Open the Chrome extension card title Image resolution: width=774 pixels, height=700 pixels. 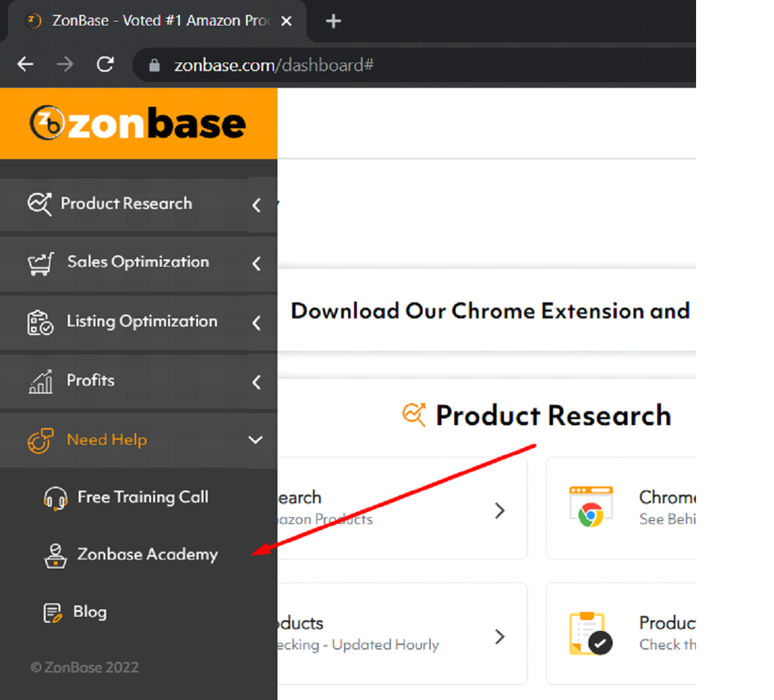pyautogui.click(x=667, y=497)
